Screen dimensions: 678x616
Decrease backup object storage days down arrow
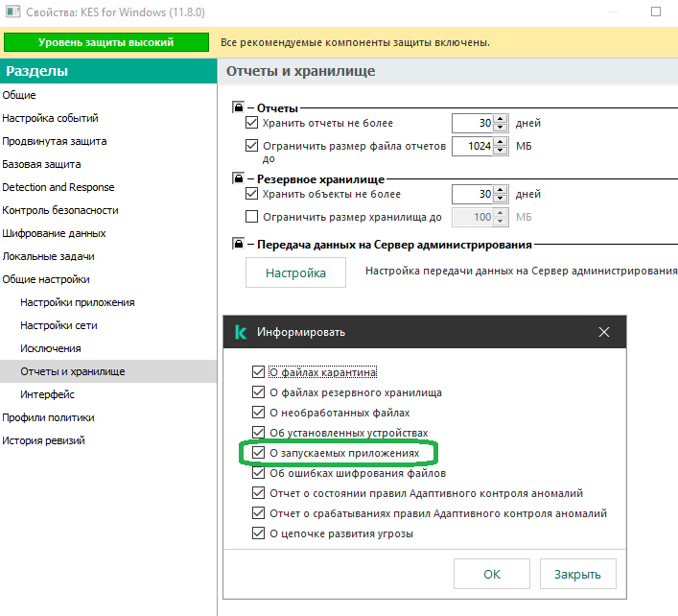pos(501,198)
